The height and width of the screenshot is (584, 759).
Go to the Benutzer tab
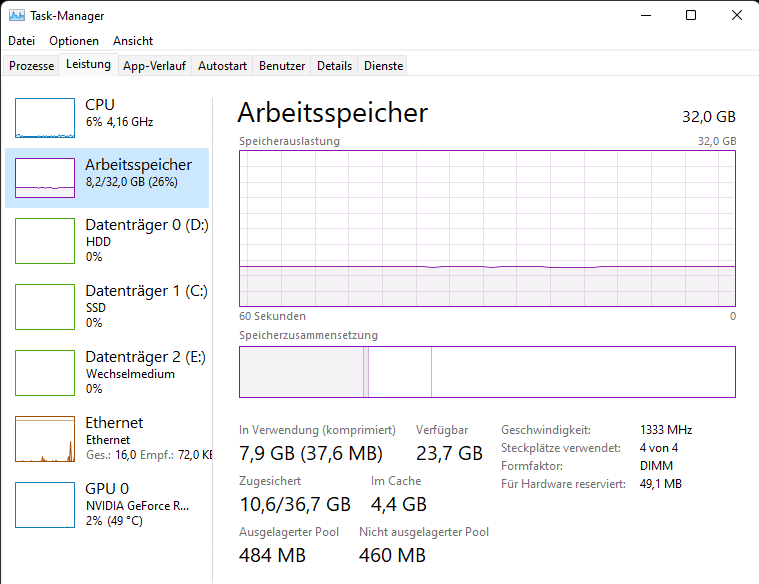tap(282, 66)
